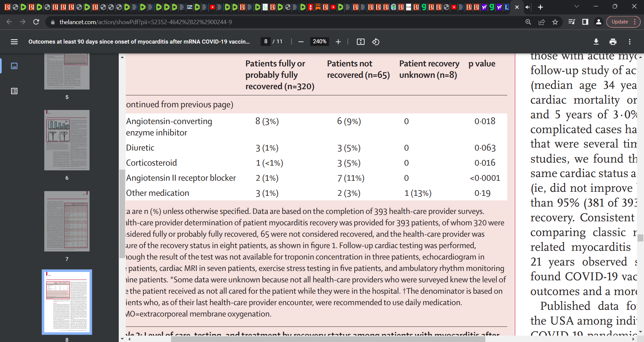Image resolution: width=644 pixels, height=342 pixels.
Task: Click the '7 (11%)' table cell
Action: click(351, 178)
